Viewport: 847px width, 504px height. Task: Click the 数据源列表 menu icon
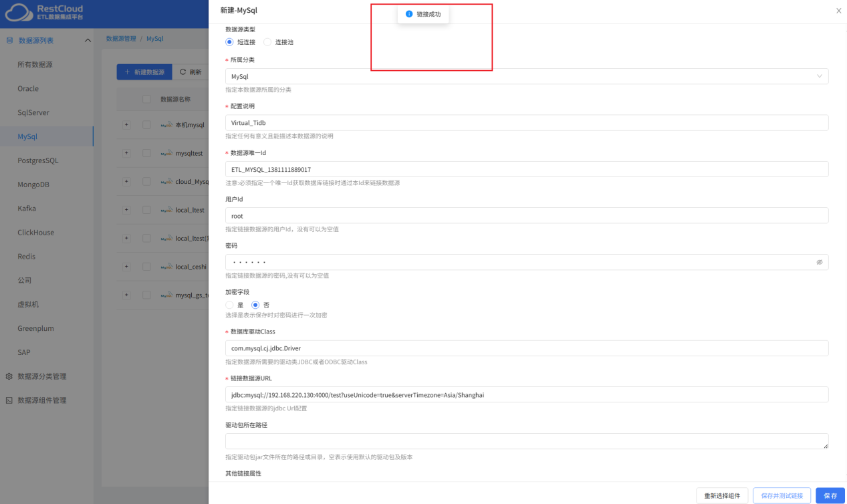tap(9, 41)
